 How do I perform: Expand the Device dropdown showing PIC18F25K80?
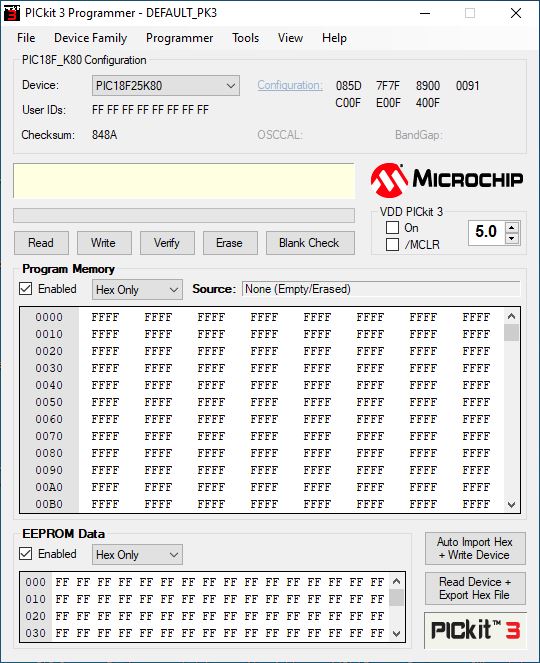click(x=166, y=86)
